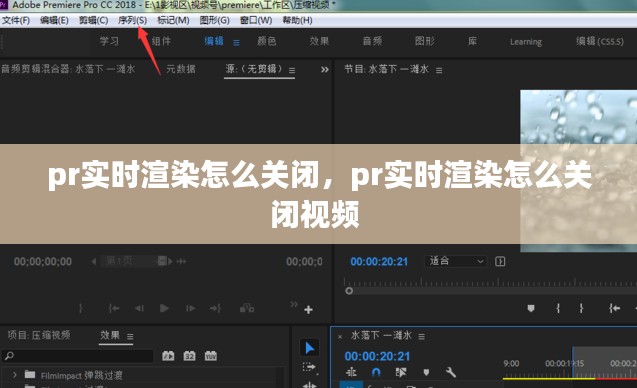637x388 pixels.
Task: Click the source monitor 00;00;00;00 timecode
Action: tap(43, 261)
